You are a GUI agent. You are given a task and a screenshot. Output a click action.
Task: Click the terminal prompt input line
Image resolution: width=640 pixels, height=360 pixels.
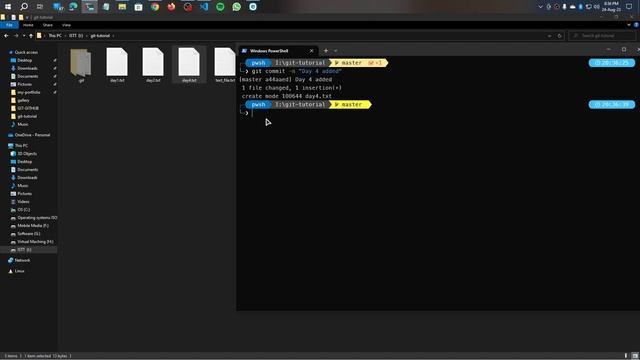(x=443, y=113)
